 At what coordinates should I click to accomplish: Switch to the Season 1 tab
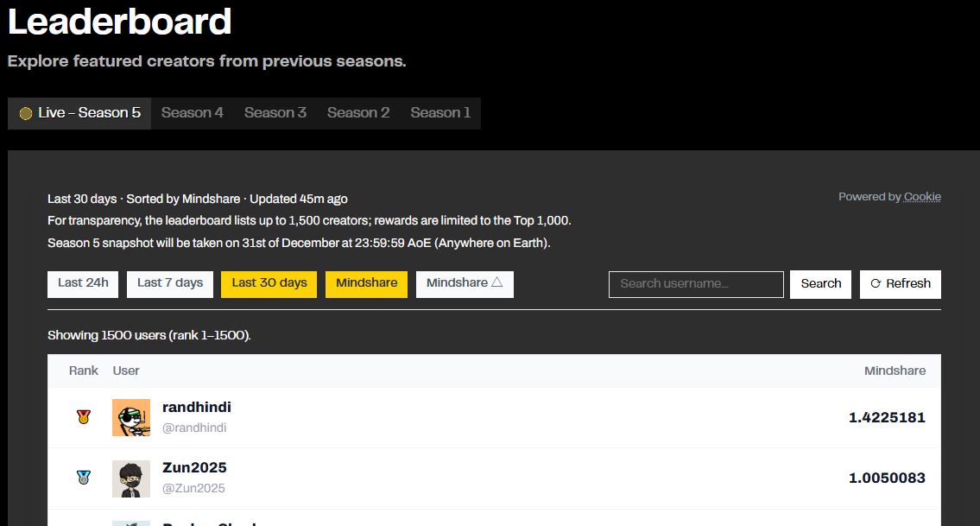(440, 113)
